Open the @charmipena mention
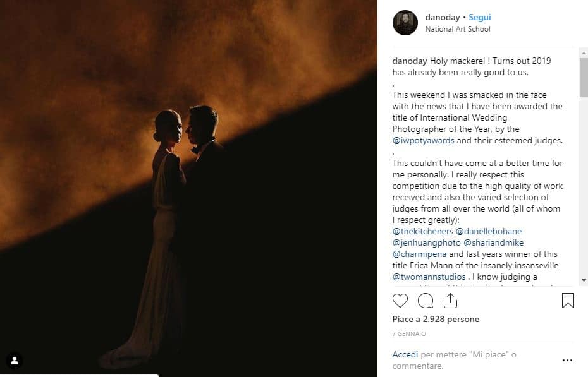This screenshot has width=588, height=377. coord(420,254)
